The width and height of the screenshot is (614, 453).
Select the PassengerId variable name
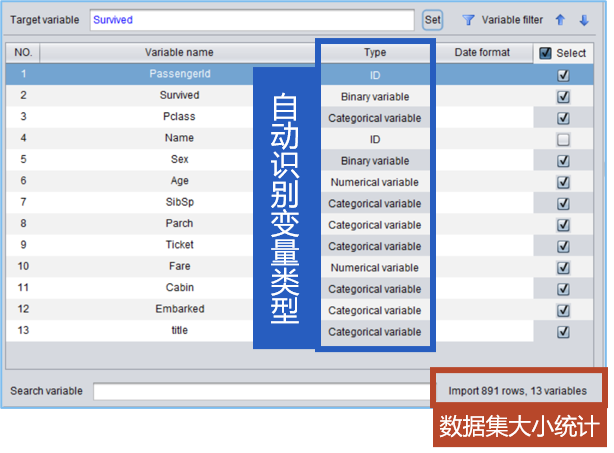[180, 74]
